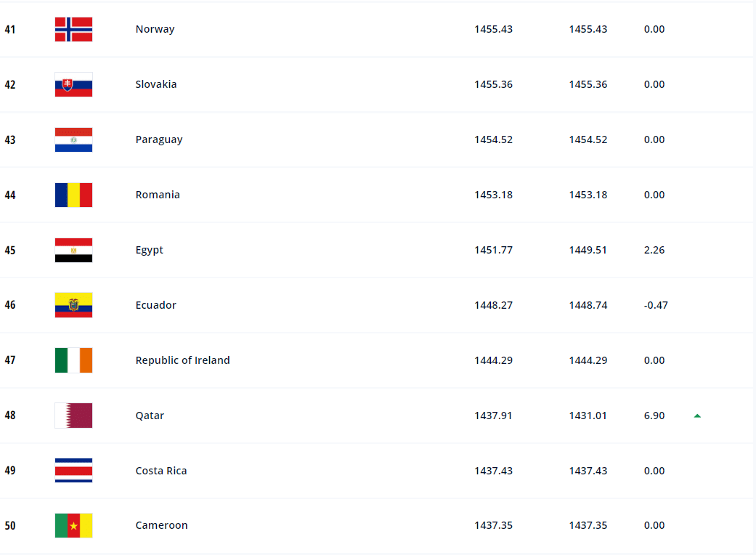Click rank number 44 for Romania
This screenshot has width=756, height=555.
(x=10, y=195)
